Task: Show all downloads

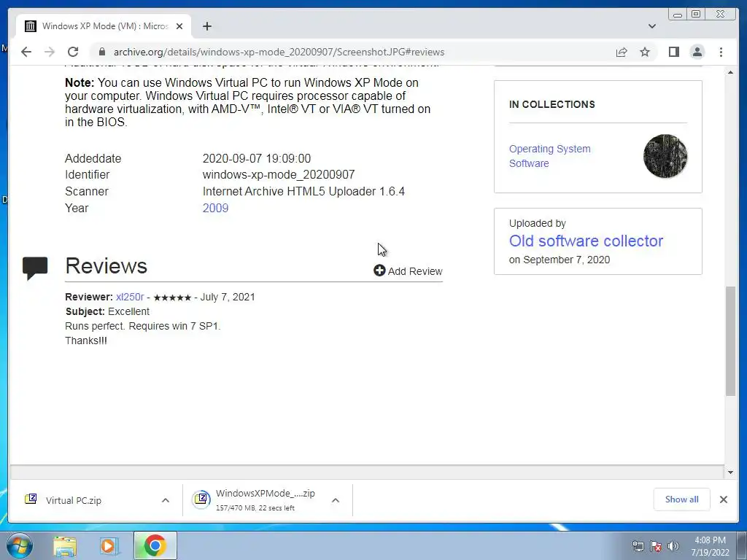Action: click(682, 499)
